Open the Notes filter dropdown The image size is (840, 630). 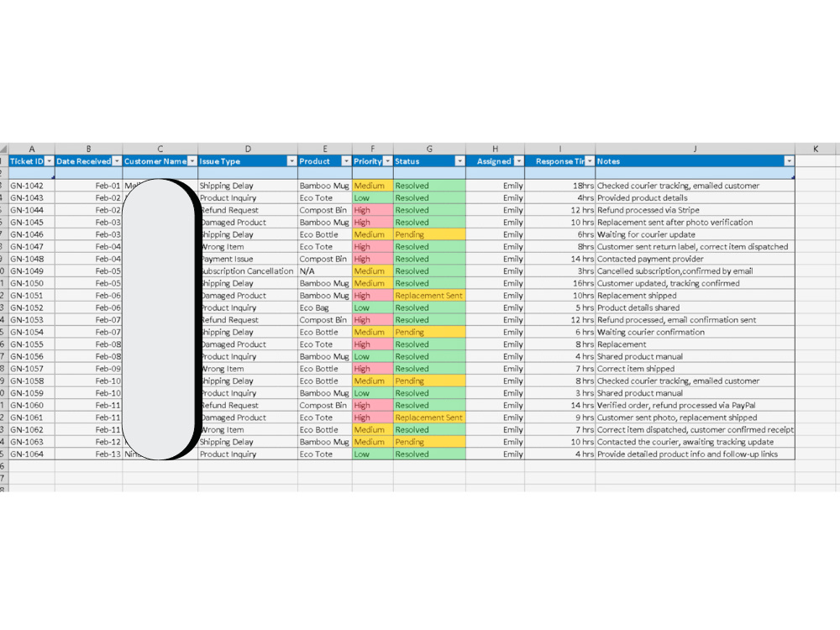[x=789, y=161]
